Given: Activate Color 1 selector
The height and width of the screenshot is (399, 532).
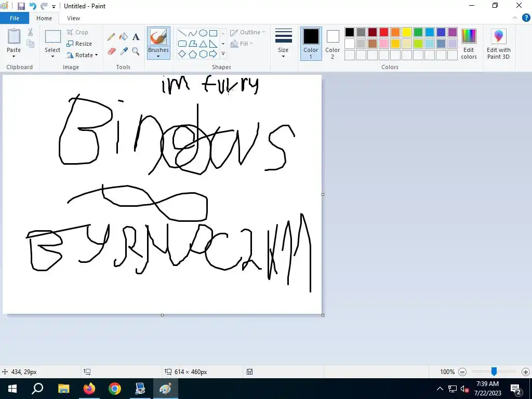Looking at the screenshot, I should tap(311, 44).
